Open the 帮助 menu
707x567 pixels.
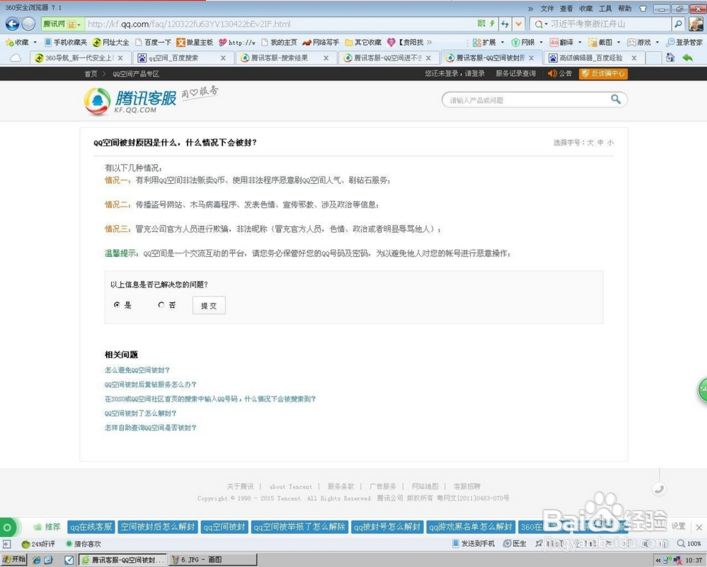point(624,9)
